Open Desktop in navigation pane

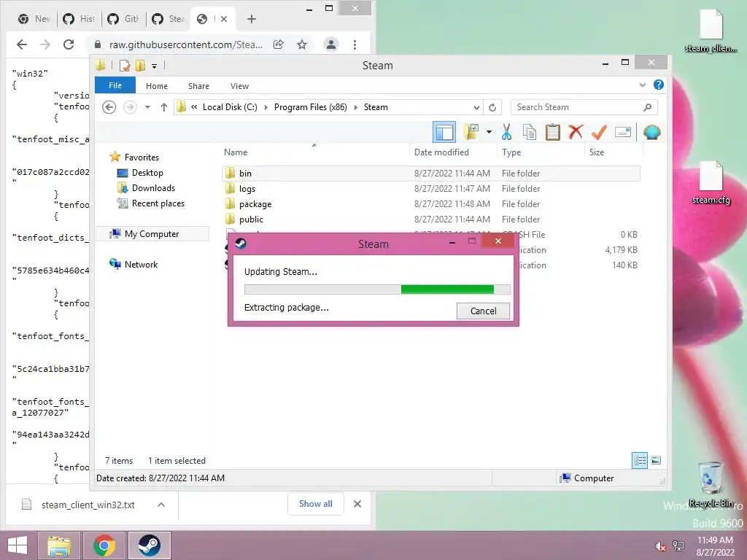point(147,173)
